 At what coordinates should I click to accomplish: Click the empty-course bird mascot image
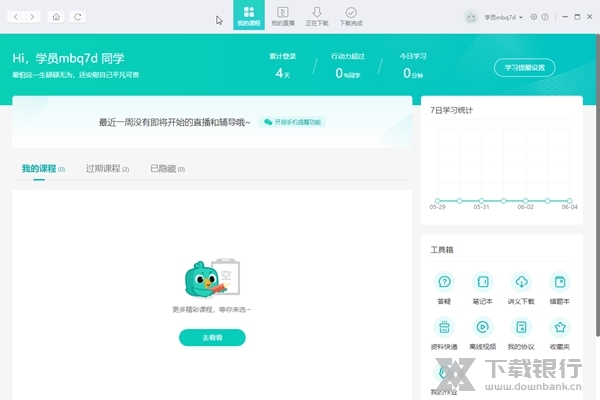coord(212,278)
